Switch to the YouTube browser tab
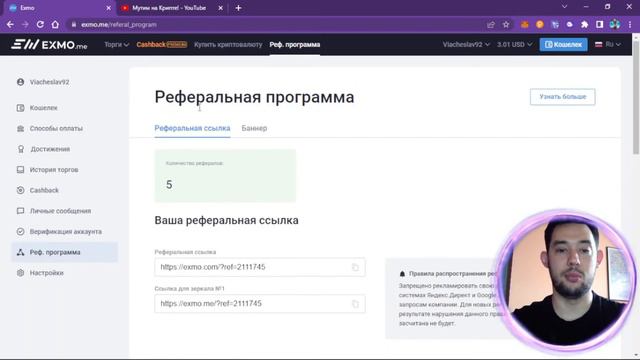 [168, 8]
